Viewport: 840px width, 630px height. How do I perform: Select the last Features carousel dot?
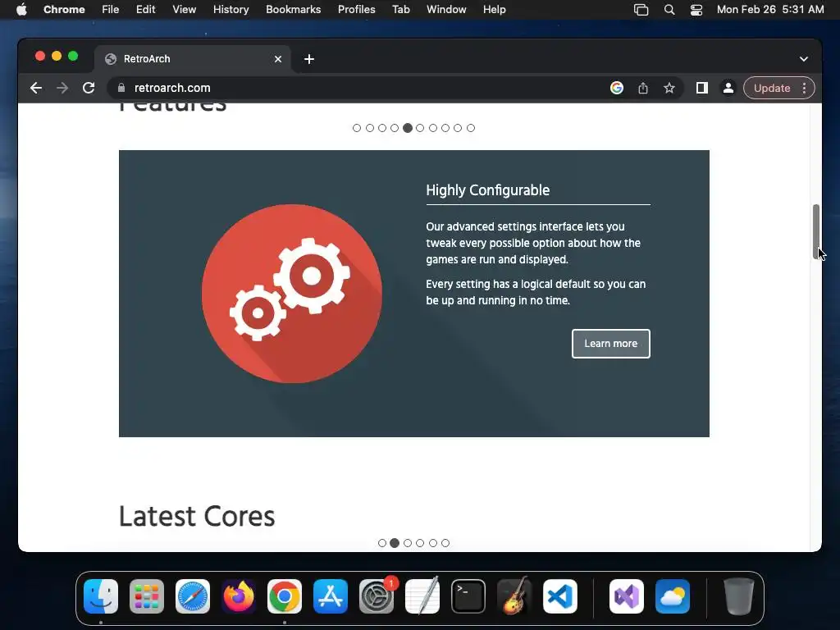pos(471,128)
